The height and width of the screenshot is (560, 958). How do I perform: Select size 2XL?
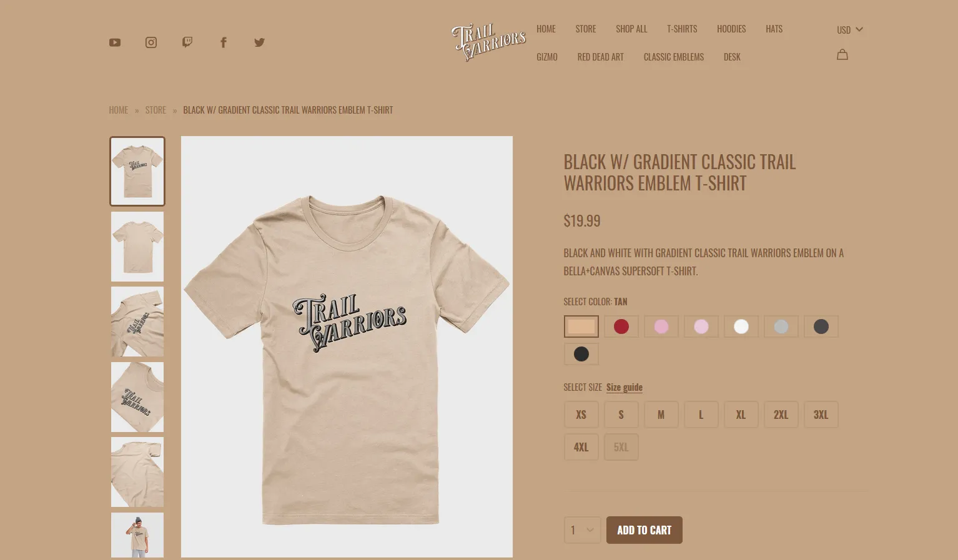point(781,415)
